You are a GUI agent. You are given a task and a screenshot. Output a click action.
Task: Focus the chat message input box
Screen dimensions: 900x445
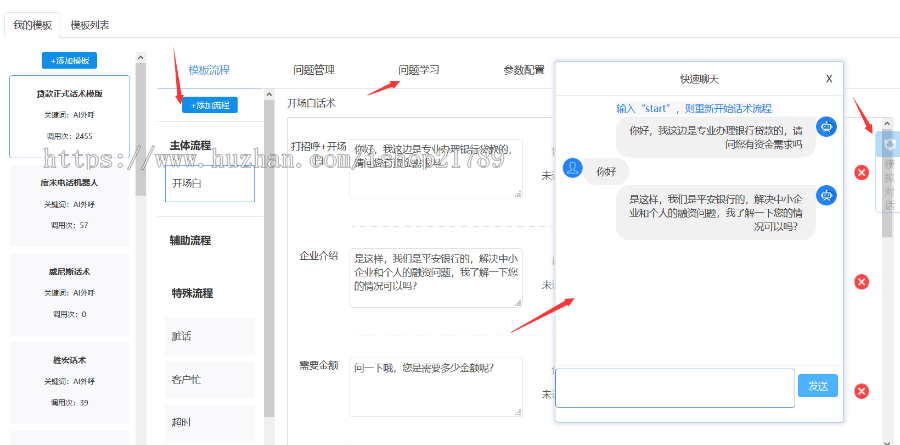point(675,388)
